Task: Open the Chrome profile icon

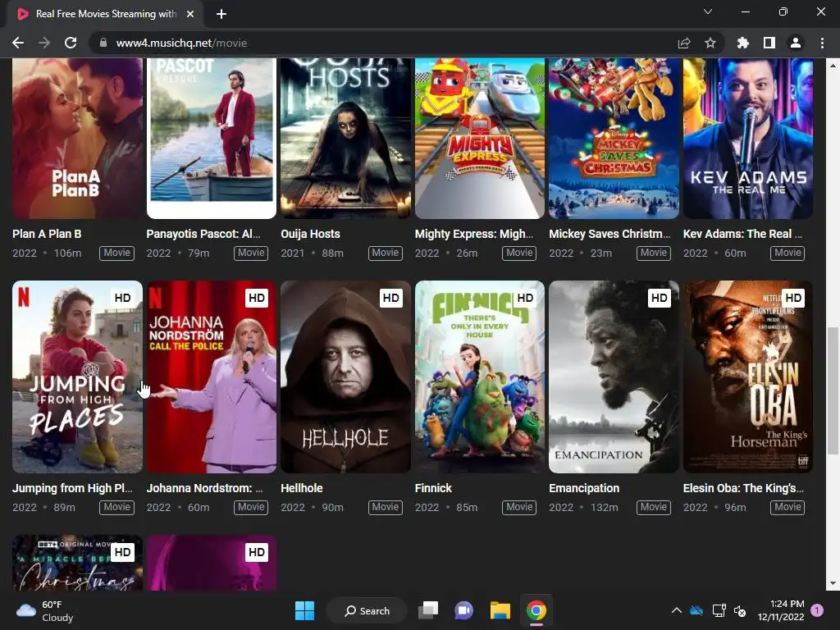Action: pos(796,43)
